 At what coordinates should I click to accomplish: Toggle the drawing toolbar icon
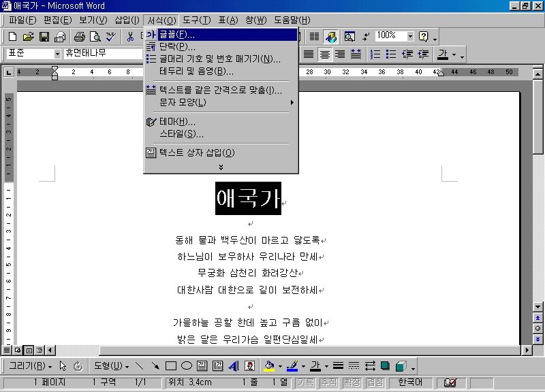pos(330,37)
